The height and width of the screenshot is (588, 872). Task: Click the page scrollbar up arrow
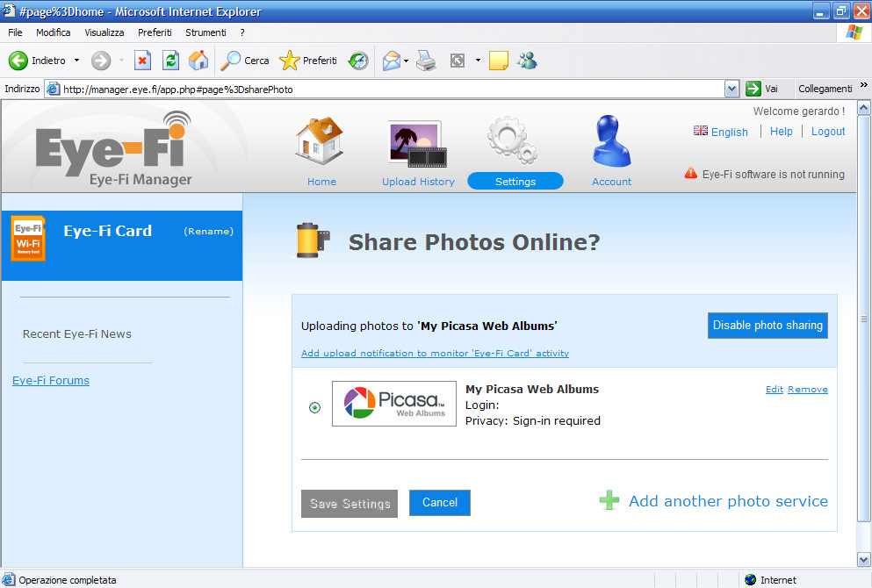pyautogui.click(x=864, y=107)
